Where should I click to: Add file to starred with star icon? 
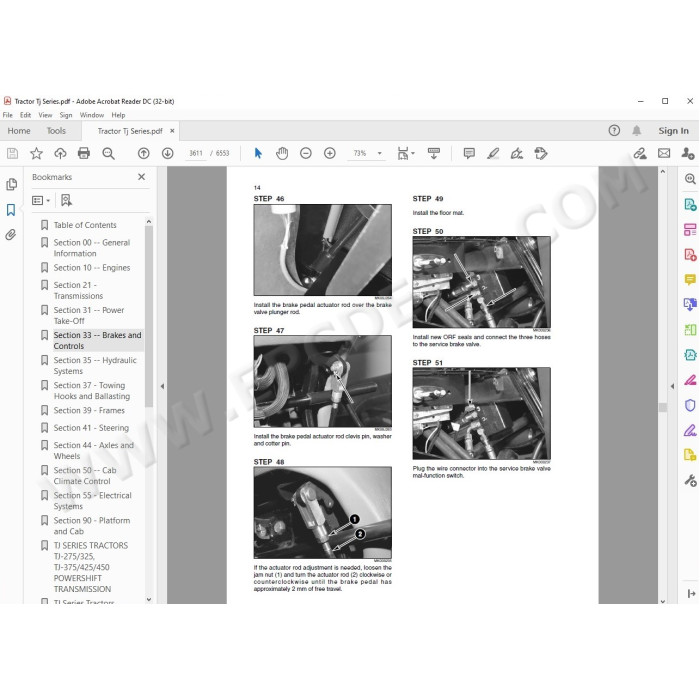(x=36, y=154)
